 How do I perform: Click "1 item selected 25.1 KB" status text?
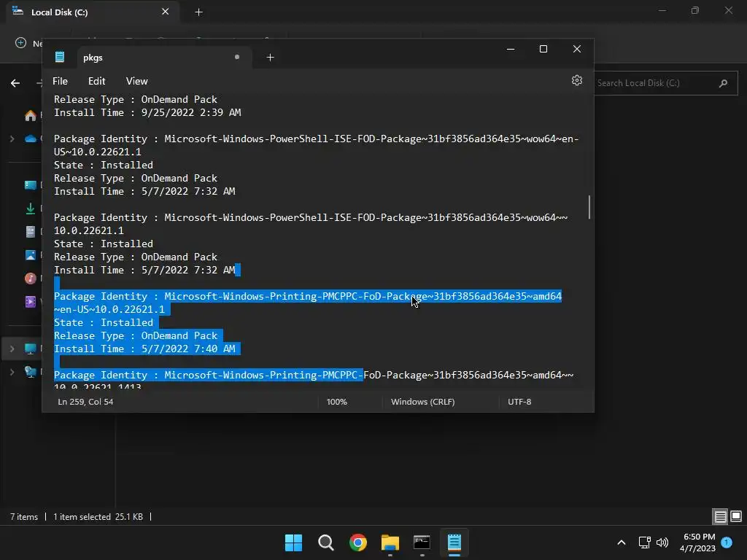click(98, 517)
